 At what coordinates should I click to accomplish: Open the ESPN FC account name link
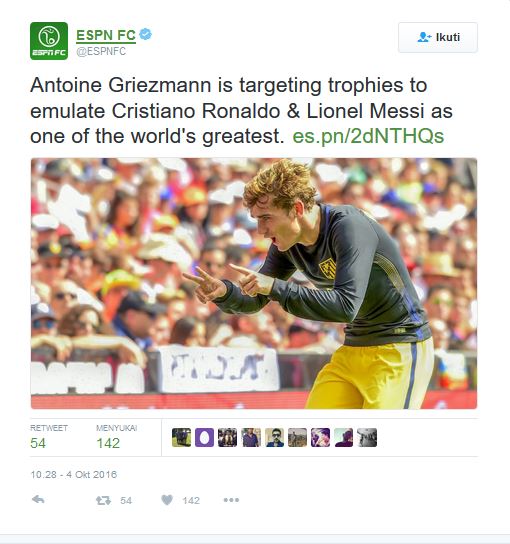point(106,35)
